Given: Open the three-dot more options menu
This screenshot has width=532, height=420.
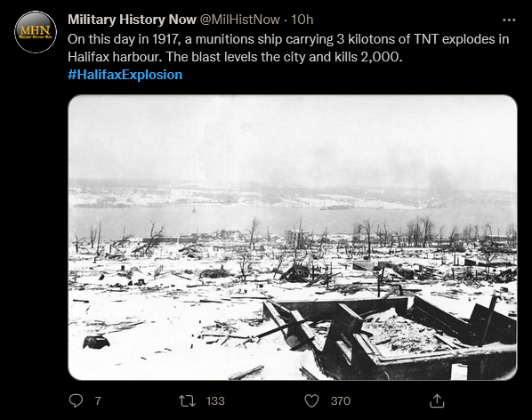Looking at the screenshot, I should pos(509,20).
